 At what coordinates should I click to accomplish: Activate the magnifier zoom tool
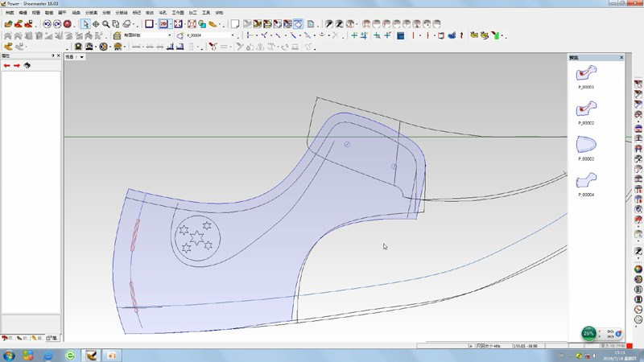pyautogui.click(x=106, y=24)
